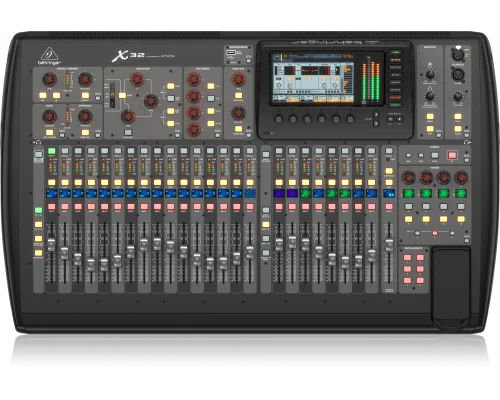This screenshot has width=500, height=400.
Task: Click the Equalizer Mode button
Action: pyautogui.click(x=122, y=95)
